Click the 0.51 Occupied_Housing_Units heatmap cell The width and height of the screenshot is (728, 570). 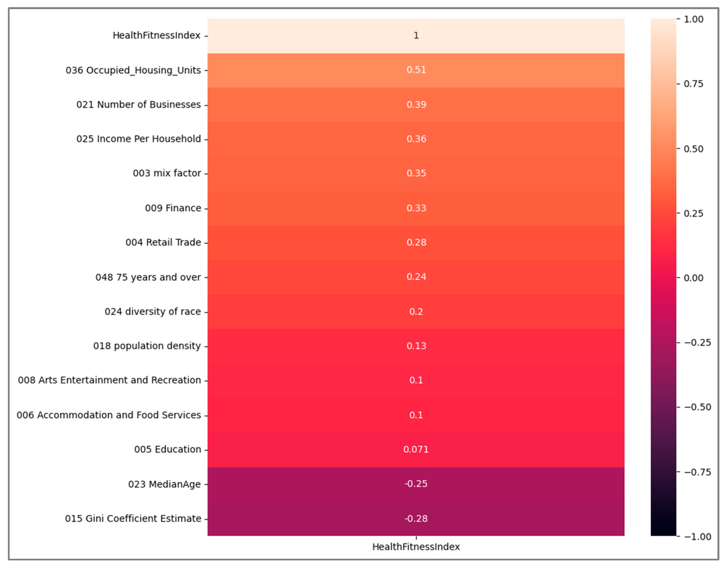tap(416, 70)
